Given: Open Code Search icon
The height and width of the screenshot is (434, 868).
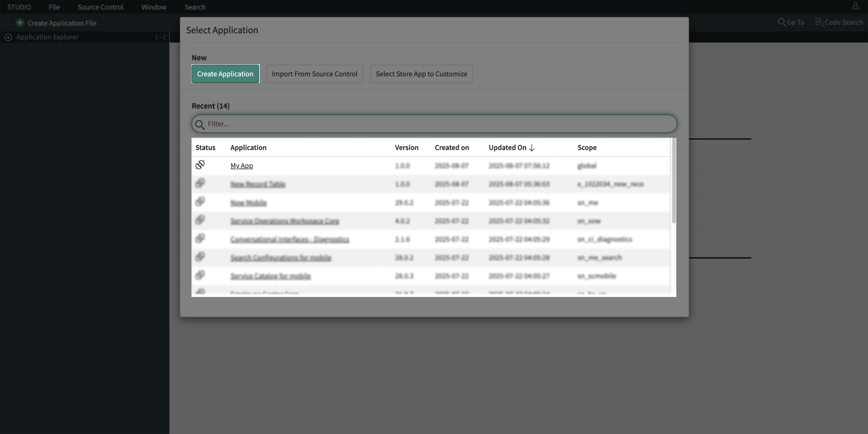Looking at the screenshot, I should [820, 22].
